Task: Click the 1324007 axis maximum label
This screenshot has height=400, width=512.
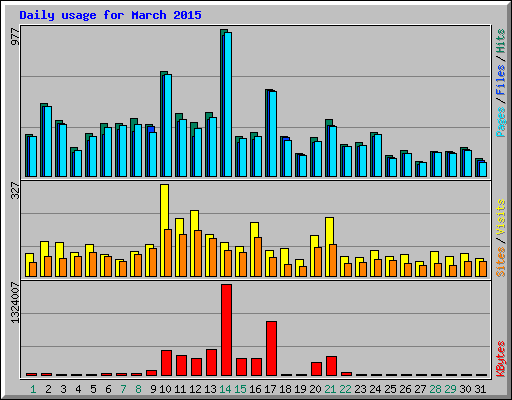Action: point(15,302)
